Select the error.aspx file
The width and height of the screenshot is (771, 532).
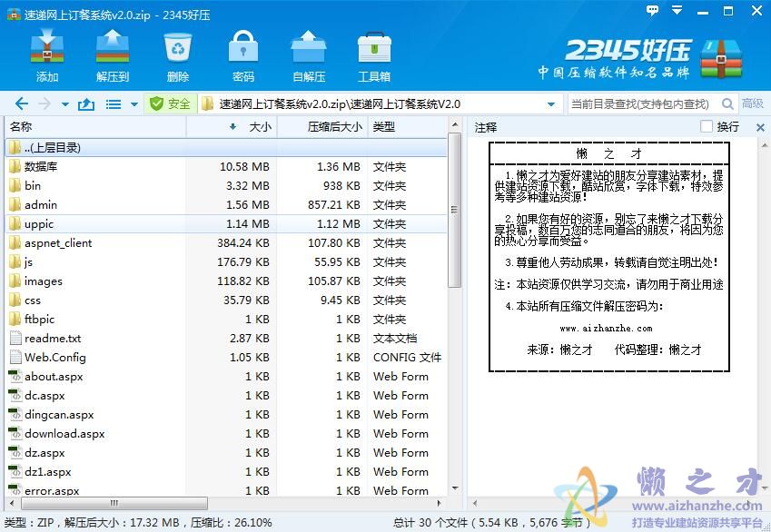pyautogui.click(x=44, y=491)
